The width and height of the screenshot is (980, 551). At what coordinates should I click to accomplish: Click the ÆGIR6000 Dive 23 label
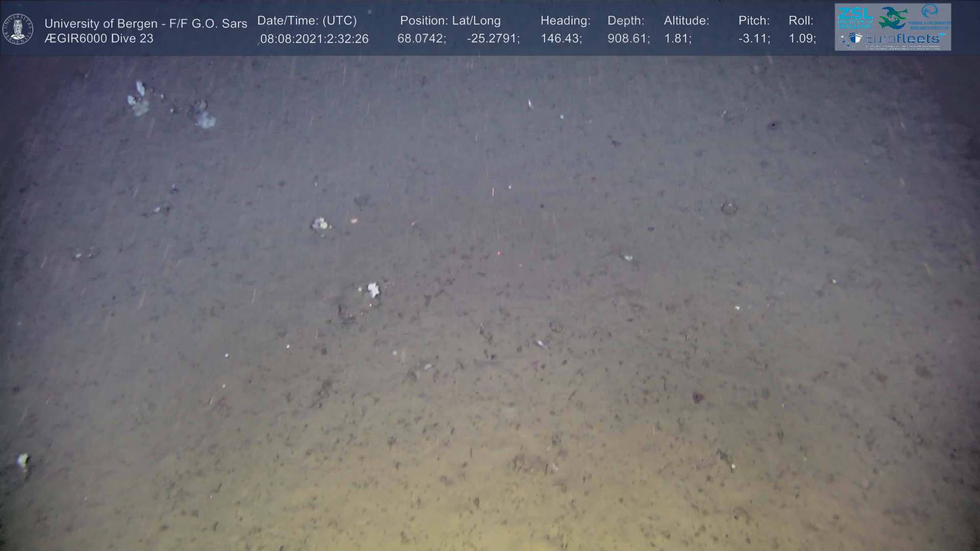coord(99,38)
